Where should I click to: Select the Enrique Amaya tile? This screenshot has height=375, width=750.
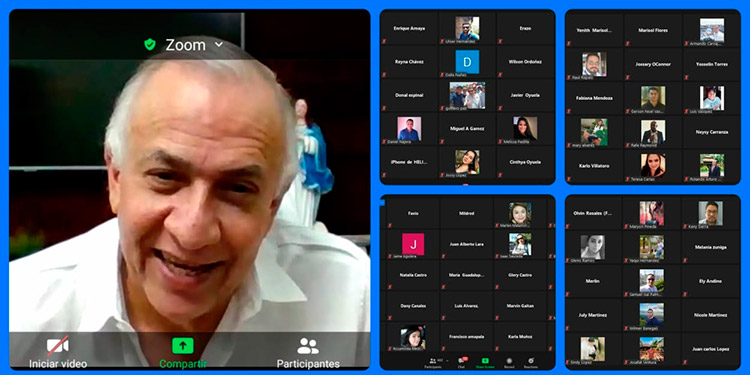pyautogui.click(x=409, y=28)
